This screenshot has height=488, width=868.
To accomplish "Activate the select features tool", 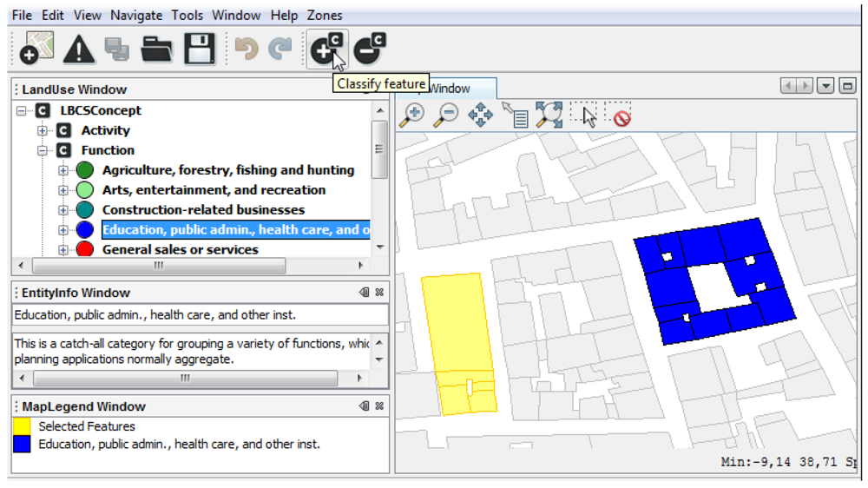I will [583, 115].
